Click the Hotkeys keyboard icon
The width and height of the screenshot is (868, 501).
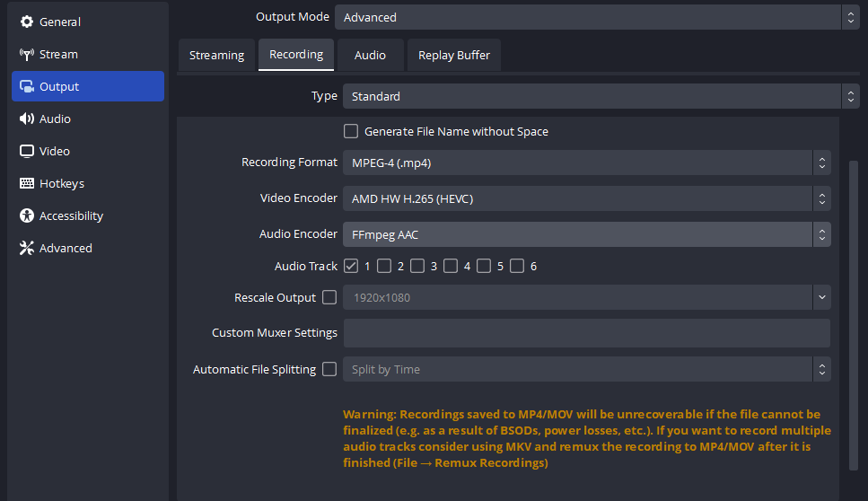tap(27, 183)
